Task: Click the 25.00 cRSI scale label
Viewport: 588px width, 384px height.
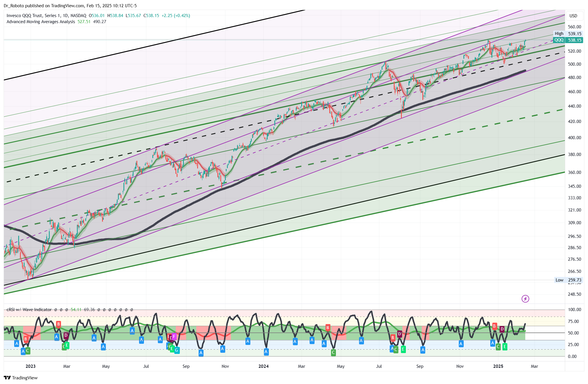Action: click(573, 345)
